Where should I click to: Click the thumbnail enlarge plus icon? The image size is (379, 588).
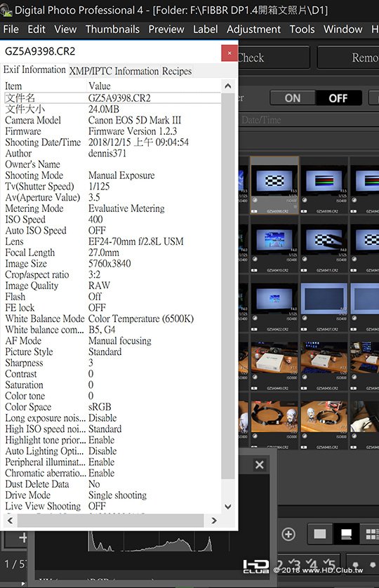pos(288,534)
